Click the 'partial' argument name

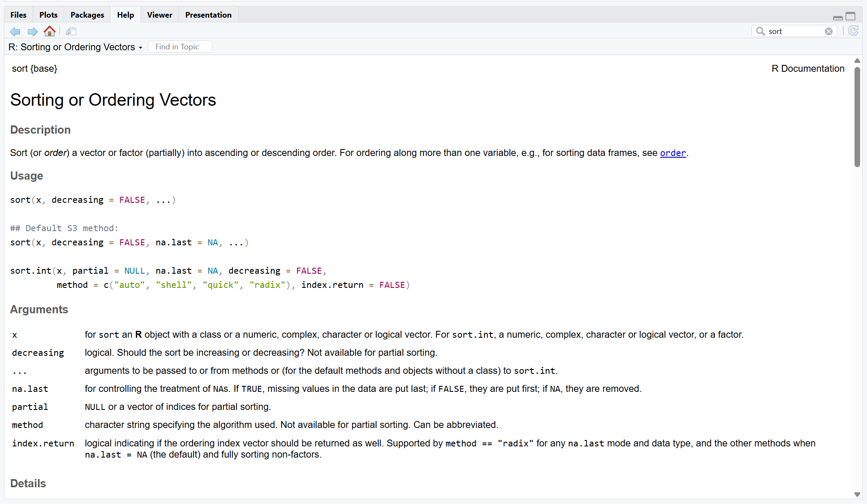[x=30, y=407]
